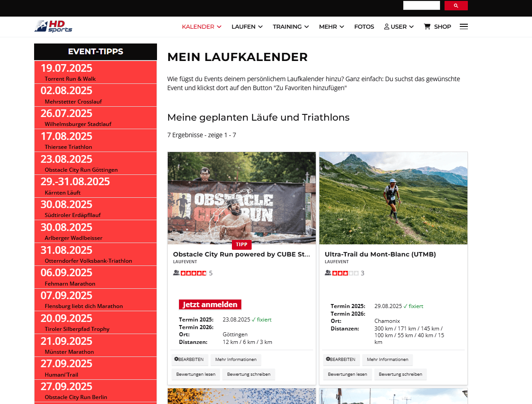The width and height of the screenshot is (532, 404).
Task: Open the LAUFEN dropdown menu
Action: [x=247, y=26]
